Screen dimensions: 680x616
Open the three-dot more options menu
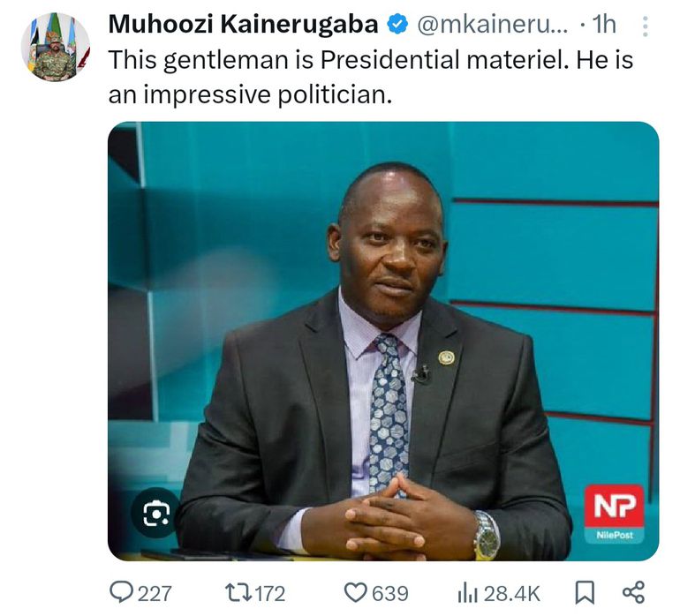click(645, 26)
